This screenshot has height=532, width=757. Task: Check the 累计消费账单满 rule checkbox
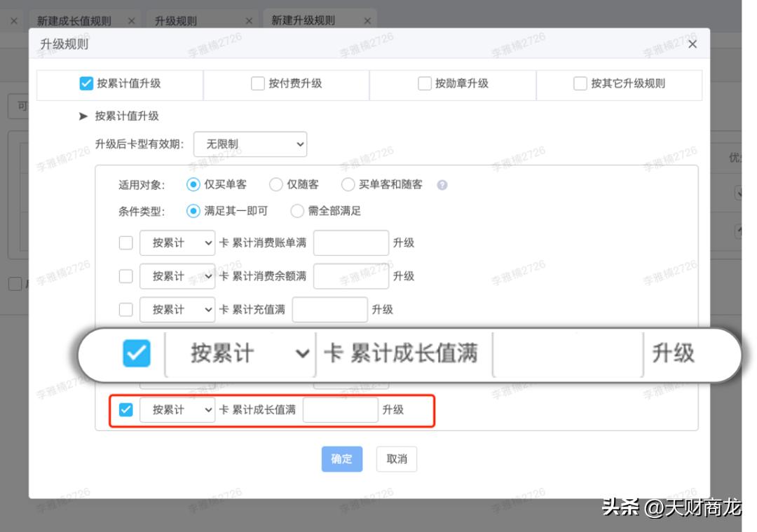pos(125,243)
